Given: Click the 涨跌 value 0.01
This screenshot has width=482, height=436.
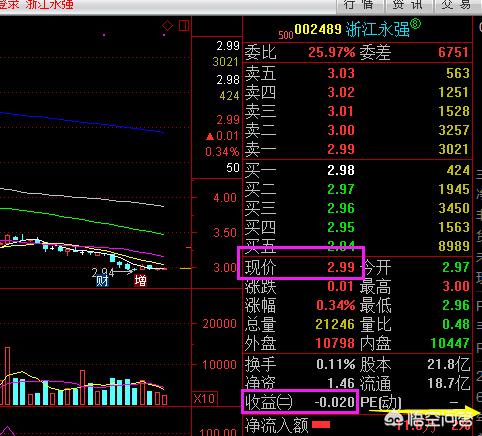Looking at the screenshot, I should click(340, 286).
